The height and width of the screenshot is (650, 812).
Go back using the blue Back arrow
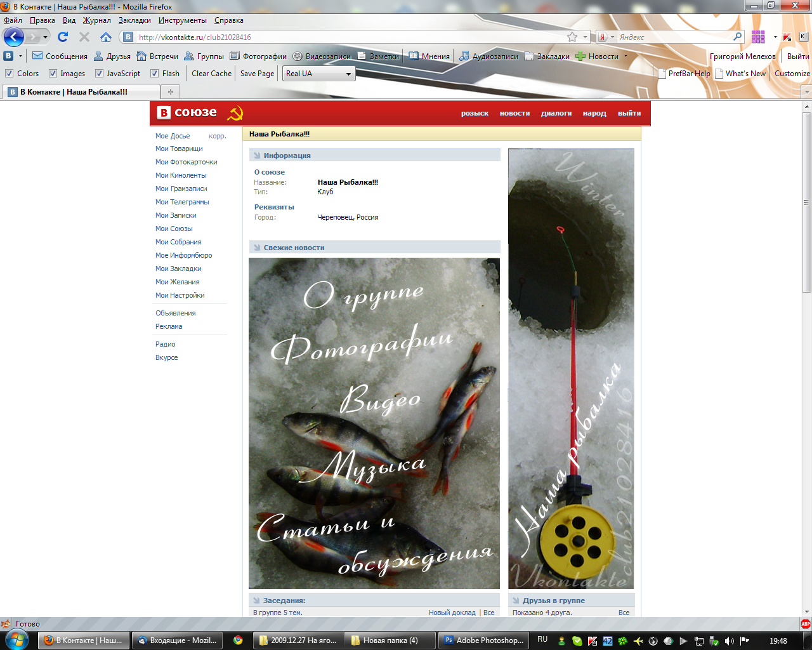13,37
